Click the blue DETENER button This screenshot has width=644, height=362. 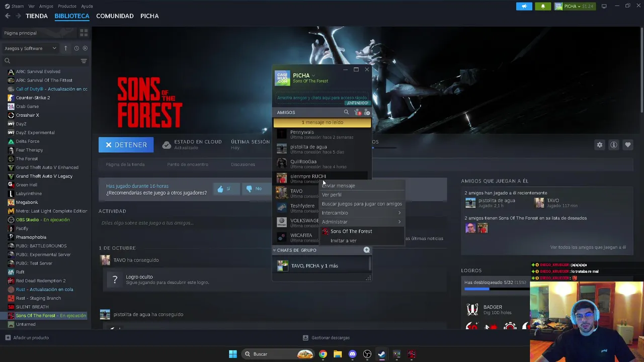click(126, 145)
